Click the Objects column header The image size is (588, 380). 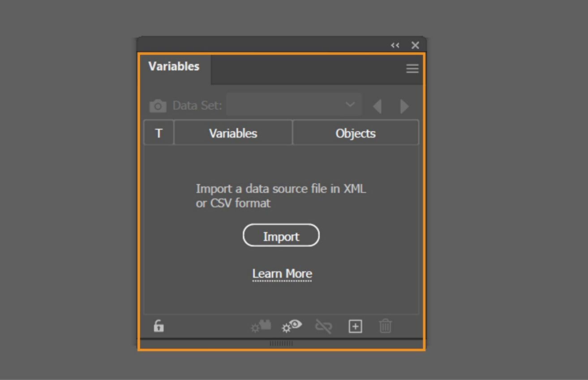click(356, 133)
